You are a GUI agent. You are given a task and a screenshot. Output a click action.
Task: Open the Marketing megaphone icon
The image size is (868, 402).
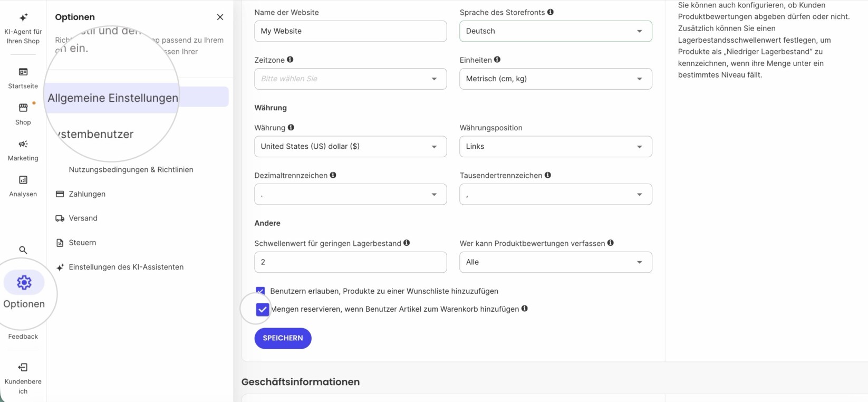pyautogui.click(x=23, y=144)
